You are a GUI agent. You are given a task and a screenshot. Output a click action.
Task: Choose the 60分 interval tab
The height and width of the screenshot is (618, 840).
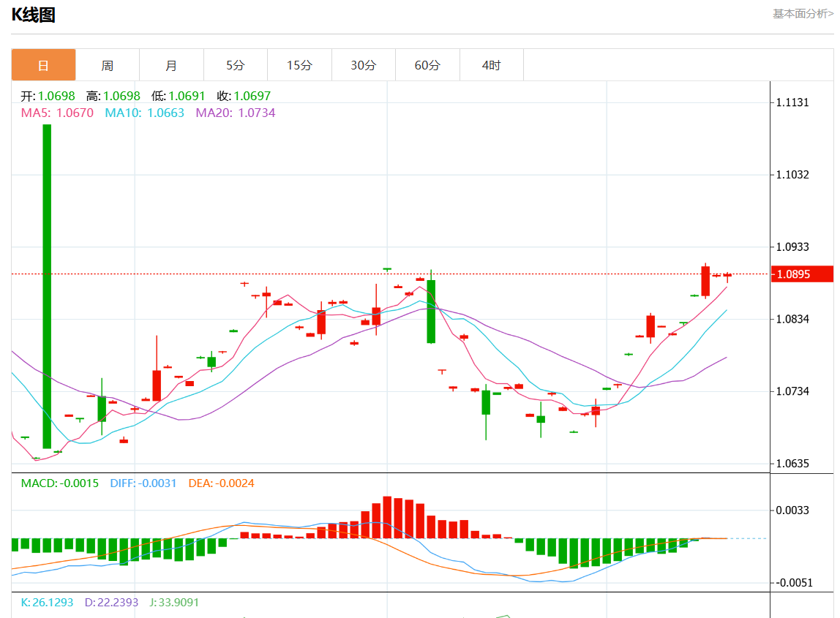[427, 65]
